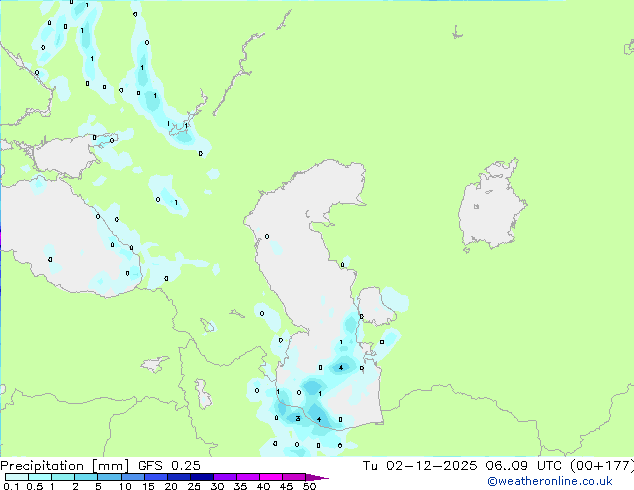634x490 pixels.
Task: Click the legend label "45"
Action: tap(286, 486)
